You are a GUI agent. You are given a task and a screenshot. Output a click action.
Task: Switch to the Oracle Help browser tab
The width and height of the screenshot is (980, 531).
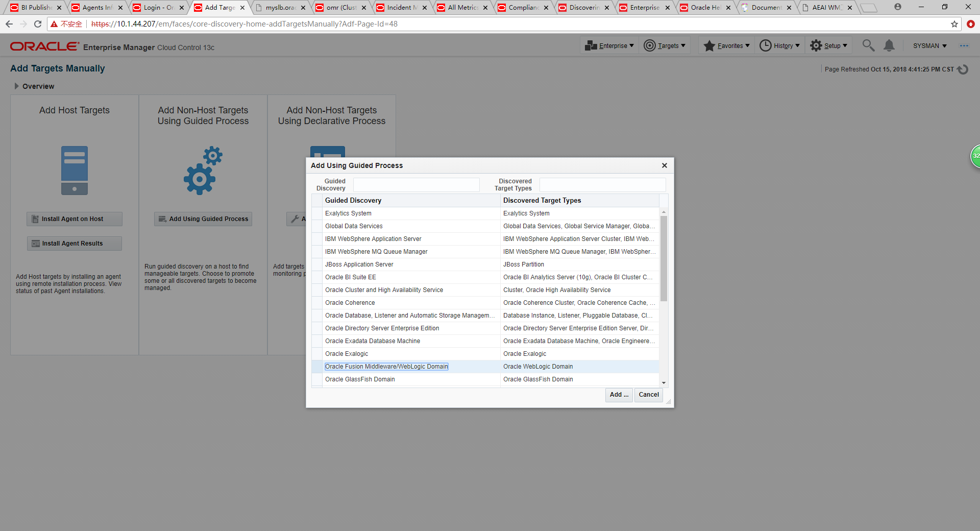click(705, 8)
